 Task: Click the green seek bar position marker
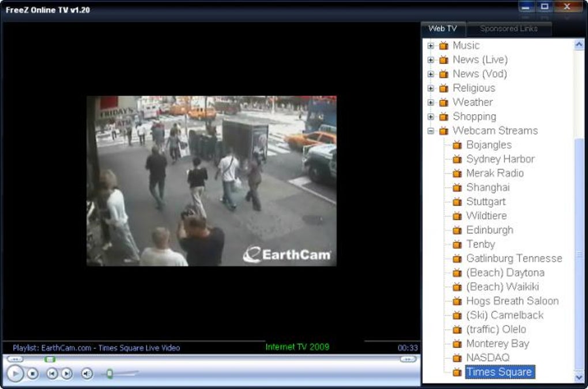(50, 360)
